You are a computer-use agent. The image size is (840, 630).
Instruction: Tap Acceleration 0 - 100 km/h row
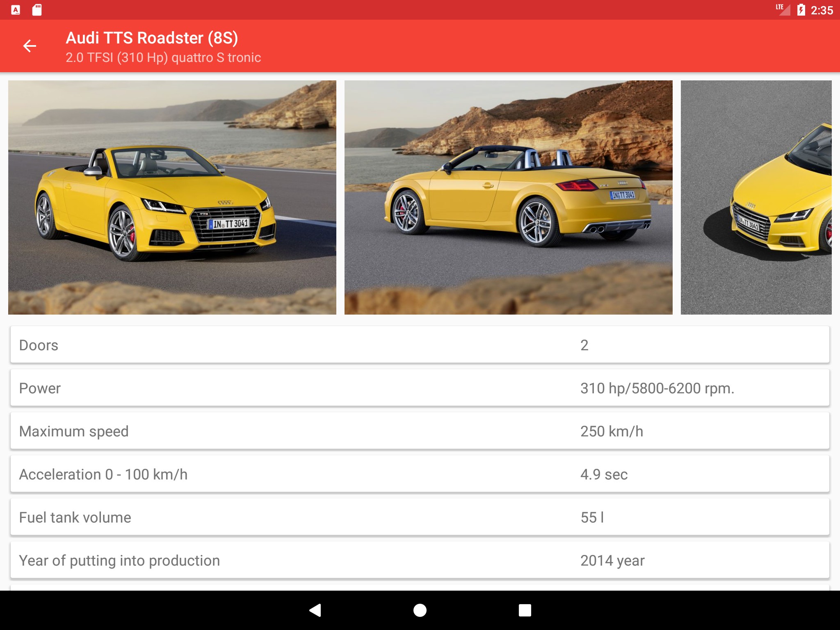tap(420, 474)
